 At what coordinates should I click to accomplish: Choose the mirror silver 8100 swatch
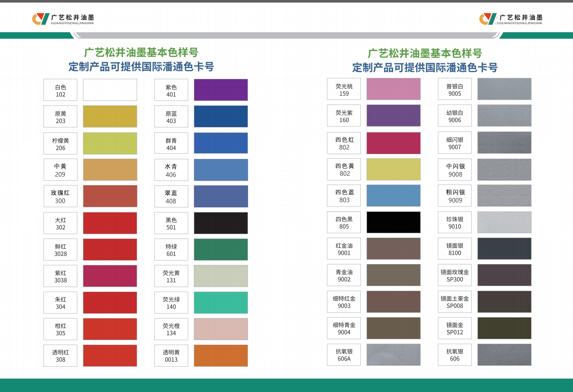[504, 248]
